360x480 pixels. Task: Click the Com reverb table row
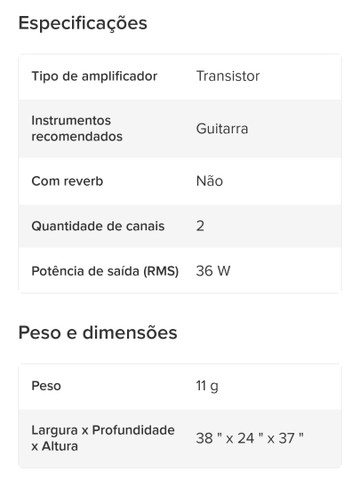tap(180, 181)
